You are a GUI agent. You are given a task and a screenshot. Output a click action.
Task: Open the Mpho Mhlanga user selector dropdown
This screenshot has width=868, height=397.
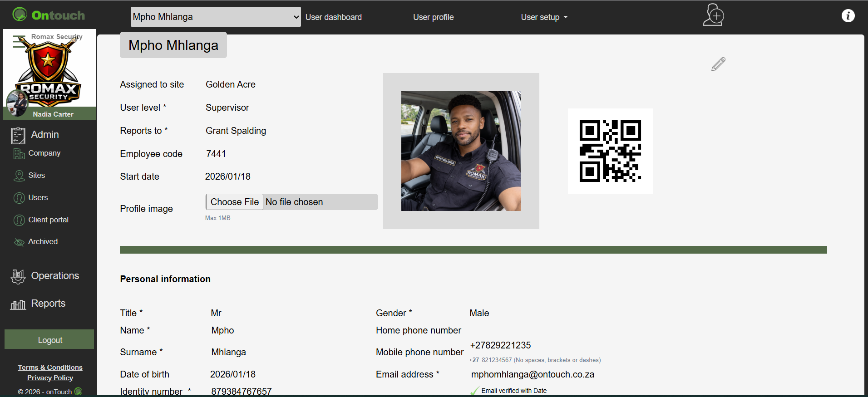(216, 17)
